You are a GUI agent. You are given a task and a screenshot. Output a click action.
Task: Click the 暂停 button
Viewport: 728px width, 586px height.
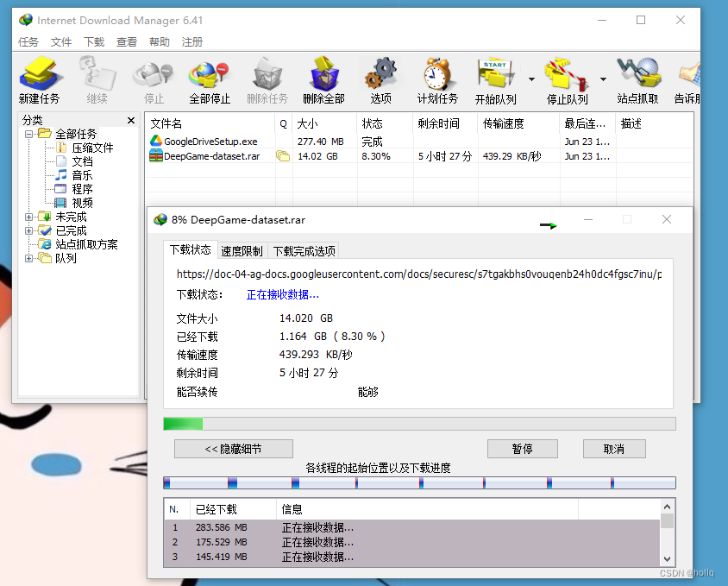click(523, 449)
